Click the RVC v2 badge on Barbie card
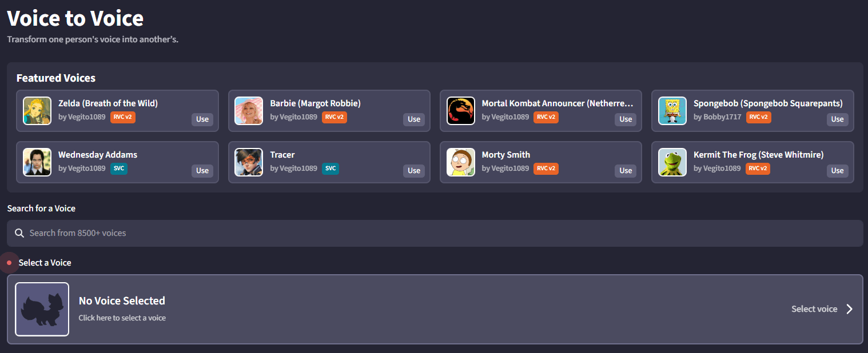Image resolution: width=868 pixels, height=353 pixels. click(x=335, y=117)
